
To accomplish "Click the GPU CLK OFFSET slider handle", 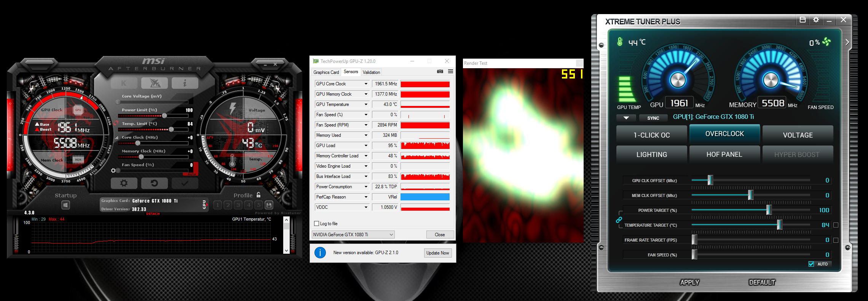I will (710, 180).
